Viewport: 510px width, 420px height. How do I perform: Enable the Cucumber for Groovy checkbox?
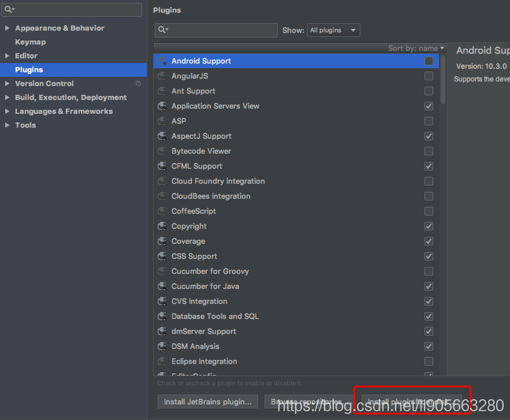429,271
